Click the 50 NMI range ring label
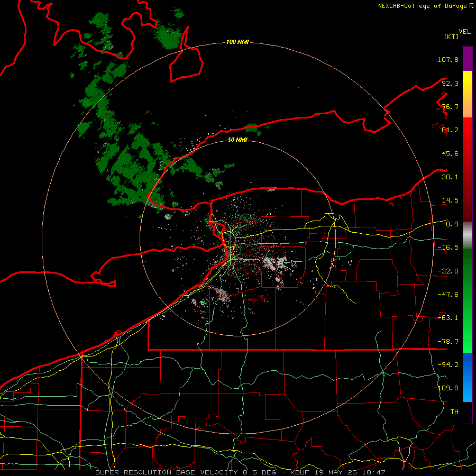This screenshot has width=476, height=476. [x=237, y=140]
